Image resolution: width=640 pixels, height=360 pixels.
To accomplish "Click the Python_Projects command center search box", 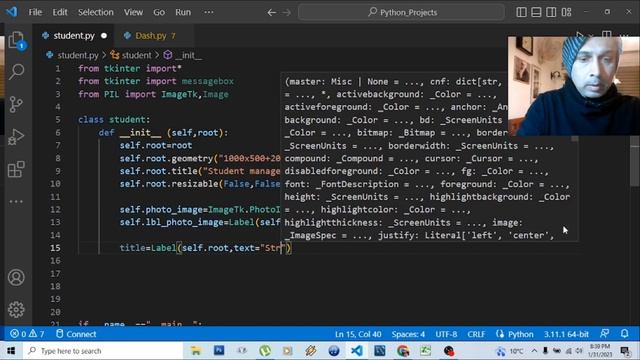I will coord(402,12).
